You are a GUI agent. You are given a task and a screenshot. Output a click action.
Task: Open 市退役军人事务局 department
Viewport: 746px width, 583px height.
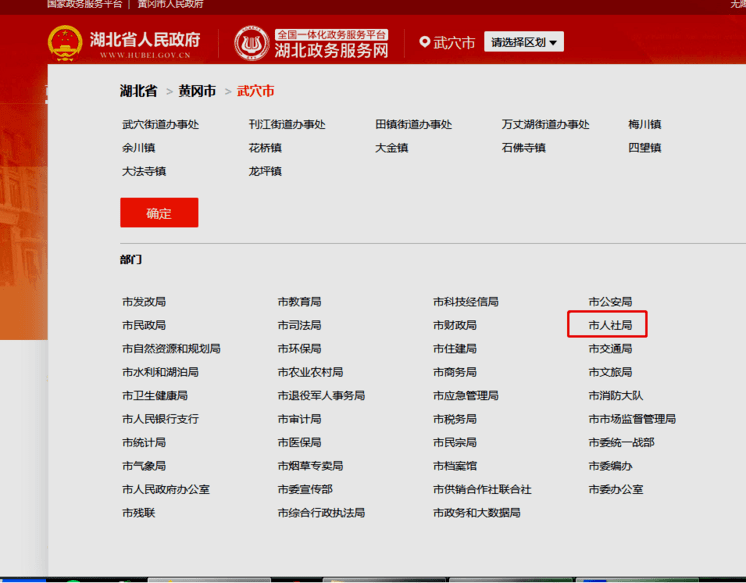[321, 395]
